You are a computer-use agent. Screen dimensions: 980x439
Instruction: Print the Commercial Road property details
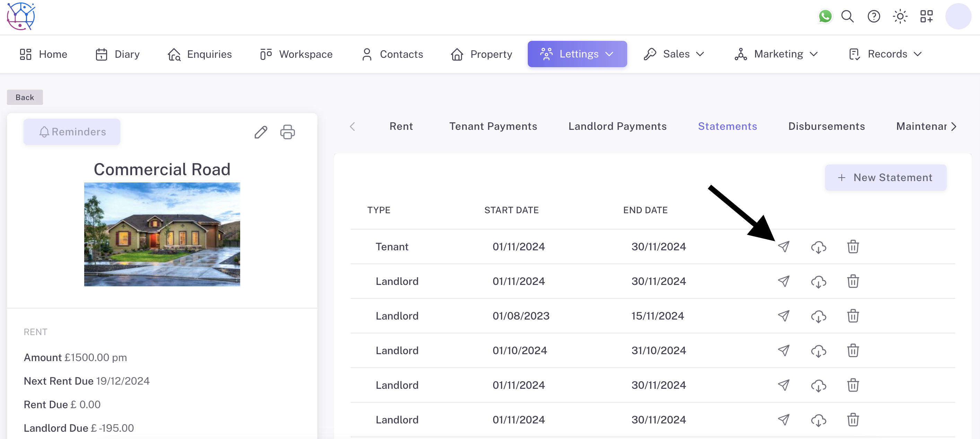point(287,132)
